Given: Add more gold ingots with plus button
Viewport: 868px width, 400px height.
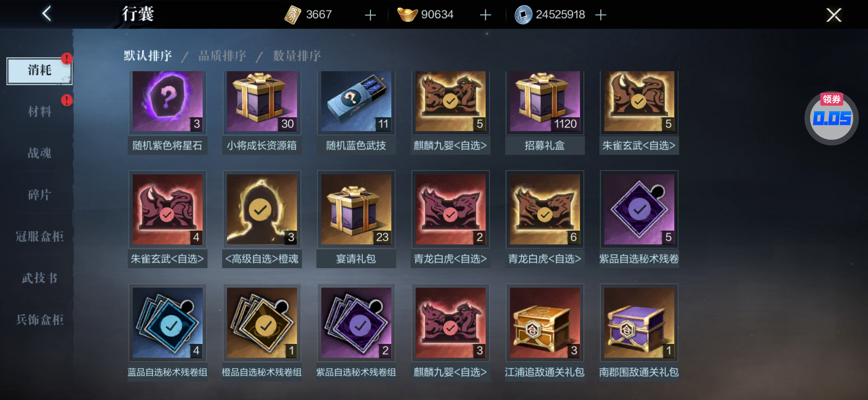Looking at the screenshot, I should pos(485,15).
